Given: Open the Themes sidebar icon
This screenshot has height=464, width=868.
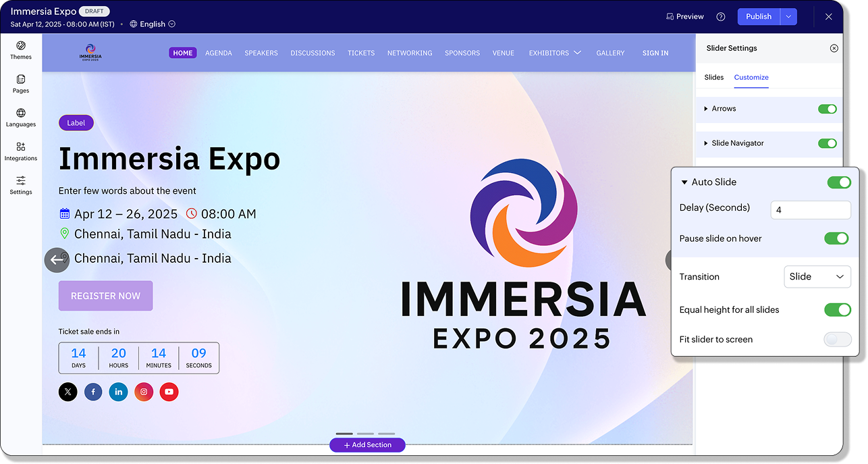Looking at the screenshot, I should [x=21, y=46].
